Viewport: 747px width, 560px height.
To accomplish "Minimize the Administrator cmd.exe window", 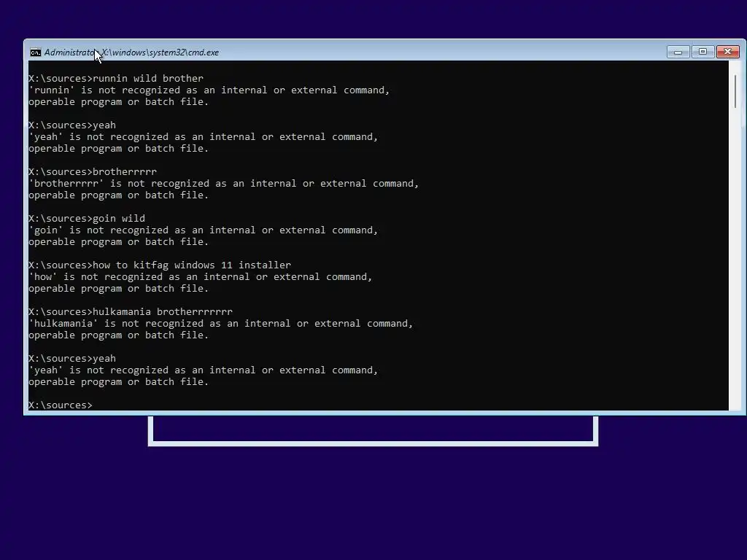I will click(x=678, y=52).
